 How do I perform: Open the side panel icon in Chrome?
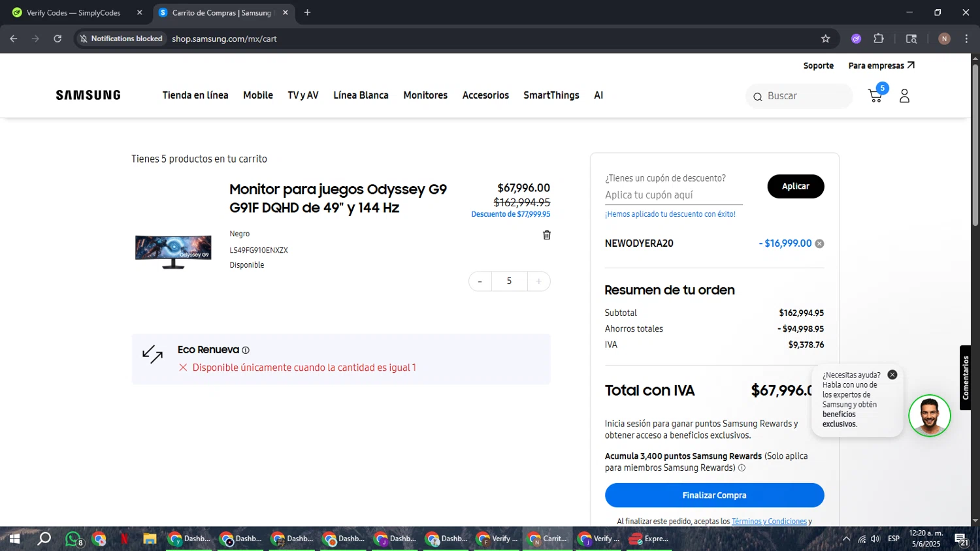911,39
